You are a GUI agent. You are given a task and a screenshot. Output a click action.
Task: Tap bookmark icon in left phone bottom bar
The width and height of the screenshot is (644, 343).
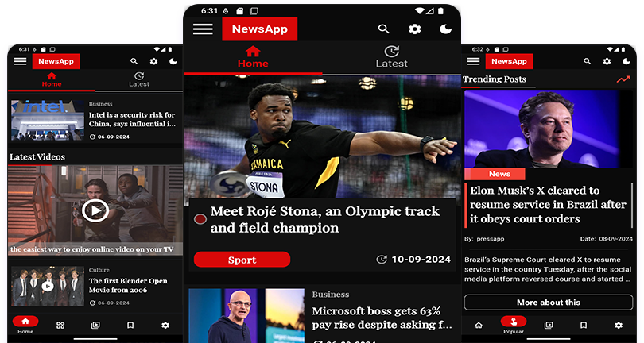point(130,326)
